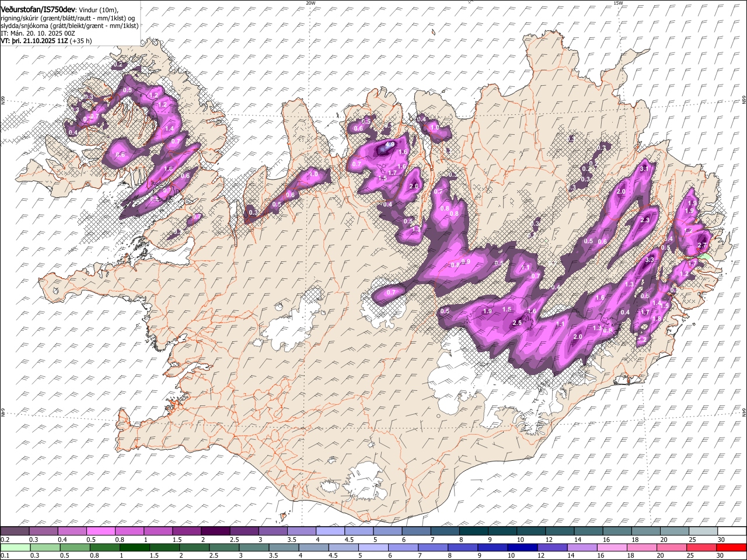Select the 0.3–0.5 green bottom-row swatch
The image size is (747, 560).
46,547
